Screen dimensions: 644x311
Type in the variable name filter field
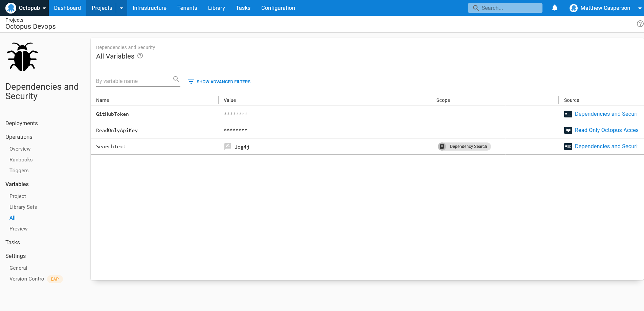coord(134,81)
